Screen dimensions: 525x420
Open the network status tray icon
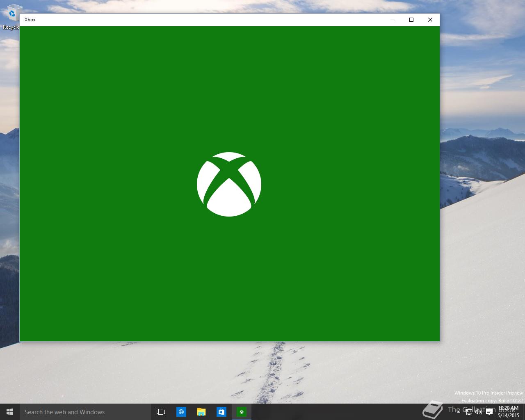468,412
